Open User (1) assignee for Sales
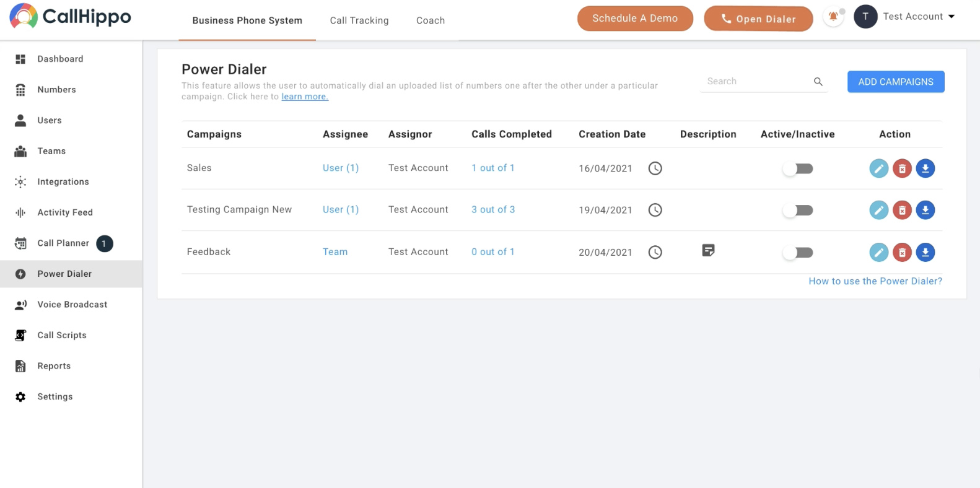 341,168
